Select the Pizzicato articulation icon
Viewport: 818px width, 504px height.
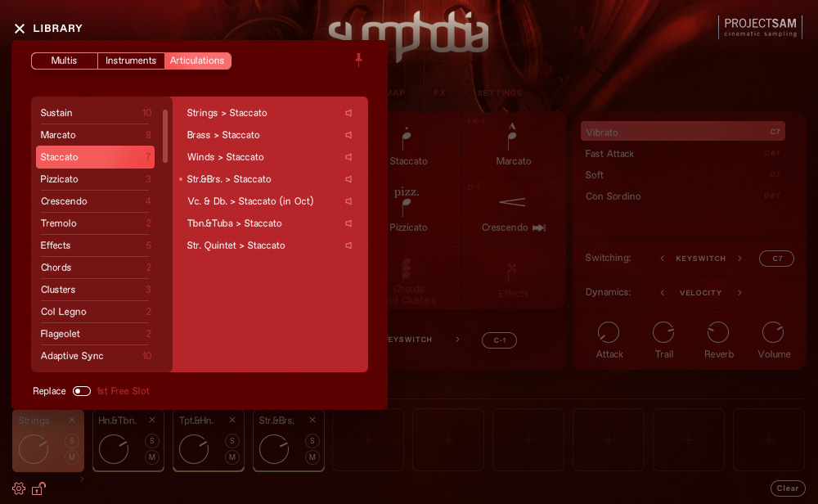[407, 201]
